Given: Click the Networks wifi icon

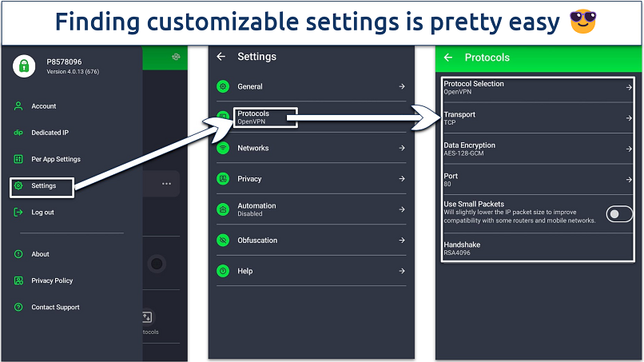Looking at the screenshot, I should [x=224, y=148].
